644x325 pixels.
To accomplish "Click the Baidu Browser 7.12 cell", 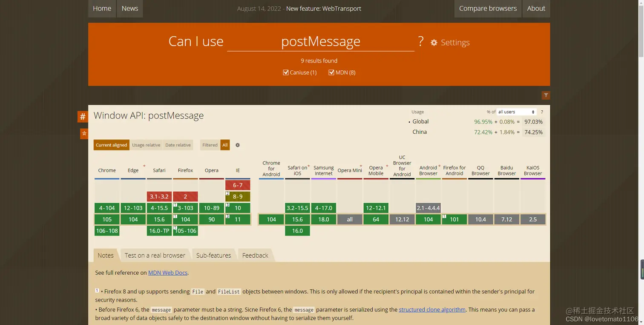I will click(x=507, y=219).
